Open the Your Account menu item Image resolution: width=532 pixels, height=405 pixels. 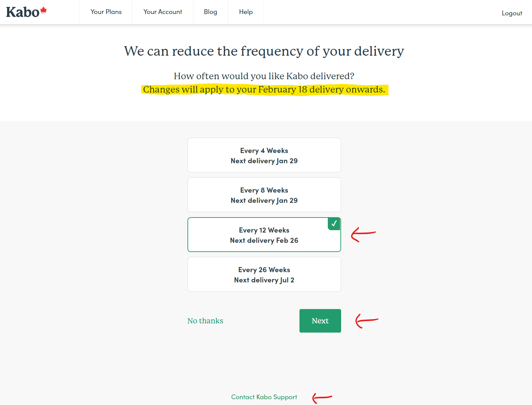coord(163,12)
